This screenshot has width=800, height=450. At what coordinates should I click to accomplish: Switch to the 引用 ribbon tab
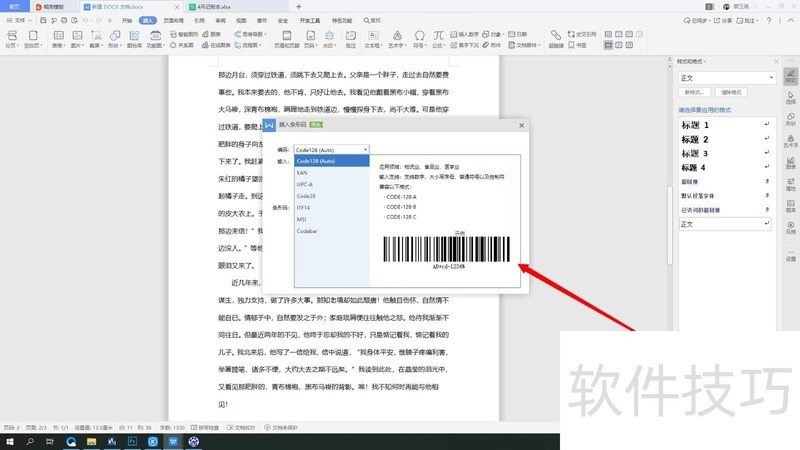(199, 20)
